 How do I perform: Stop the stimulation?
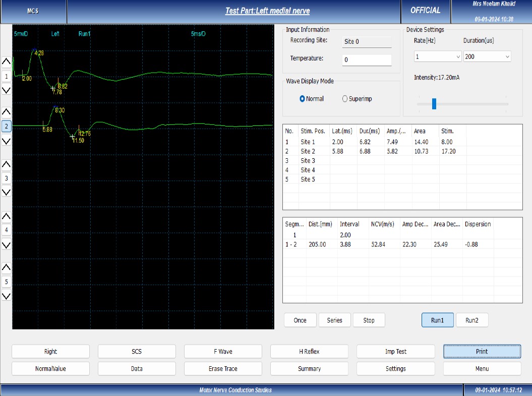[369, 320]
